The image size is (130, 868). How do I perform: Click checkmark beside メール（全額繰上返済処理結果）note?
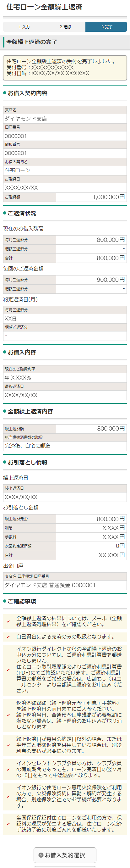tap(8, 621)
